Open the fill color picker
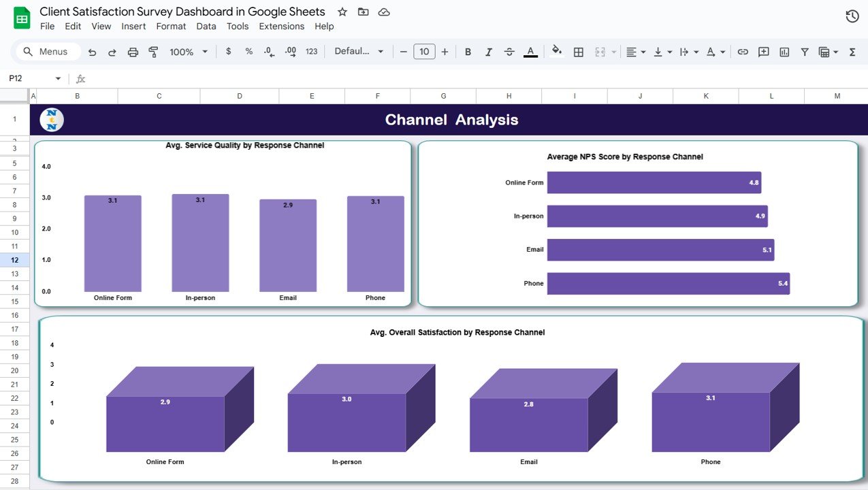Viewport: 868px width, 490px height. (557, 52)
